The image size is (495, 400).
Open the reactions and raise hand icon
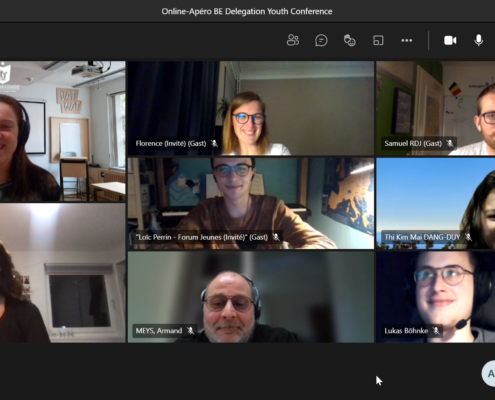(x=350, y=40)
